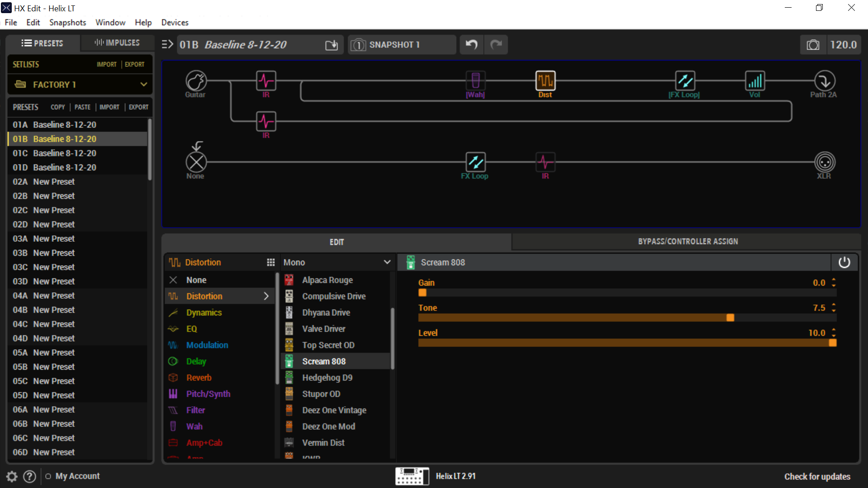Screen dimensions: 868x488
Task: Click the setlists EXPORT button
Action: point(135,65)
